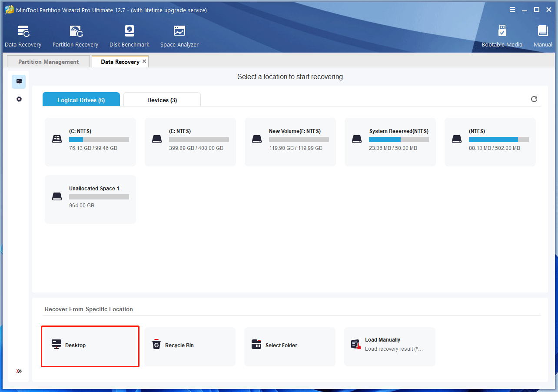Image resolution: width=558 pixels, height=392 pixels.
Task: Select New Volume F: NTFS drive card
Action: click(290, 142)
